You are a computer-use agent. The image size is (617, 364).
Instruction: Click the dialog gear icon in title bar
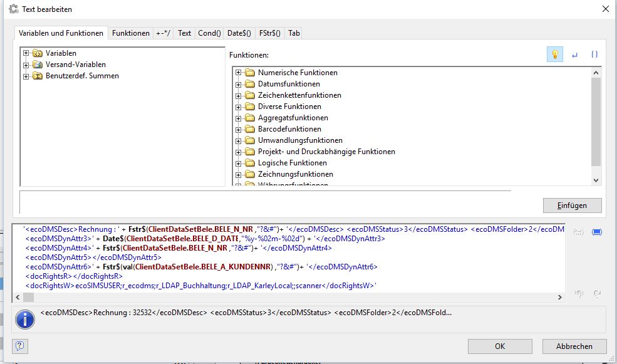pos(14,9)
